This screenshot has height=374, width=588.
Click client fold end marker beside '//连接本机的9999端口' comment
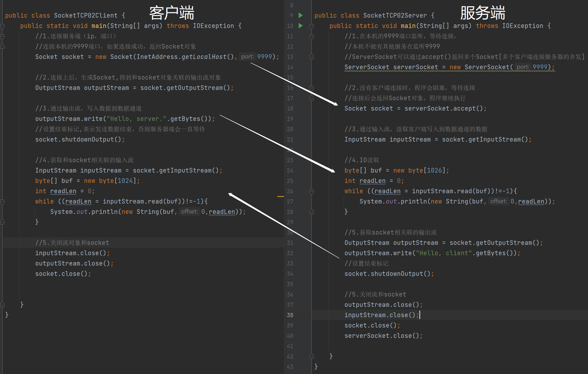coord(2,46)
